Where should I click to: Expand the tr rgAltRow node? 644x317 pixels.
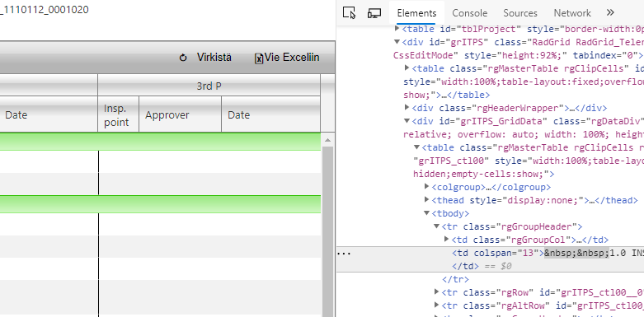[x=436, y=305]
